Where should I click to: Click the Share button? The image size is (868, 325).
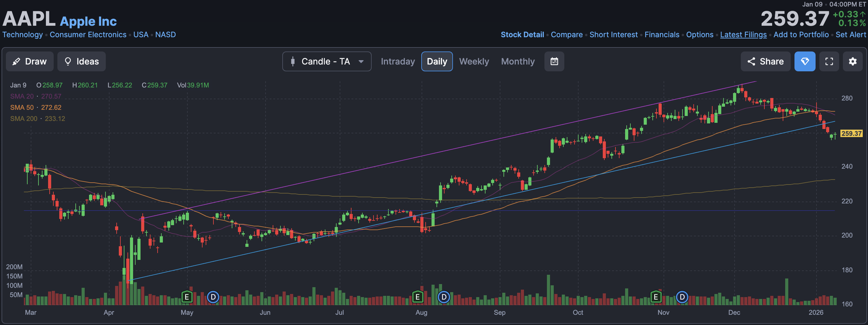tap(765, 61)
